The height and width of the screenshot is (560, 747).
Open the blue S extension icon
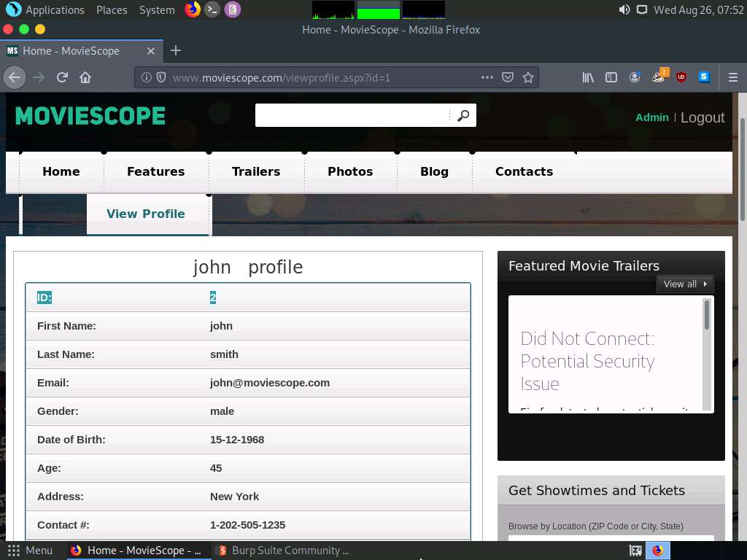pos(704,77)
